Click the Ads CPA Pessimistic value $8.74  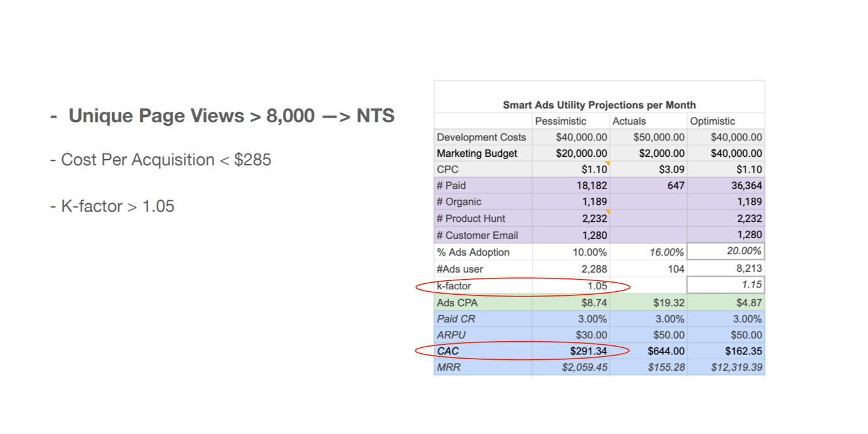pos(592,303)
